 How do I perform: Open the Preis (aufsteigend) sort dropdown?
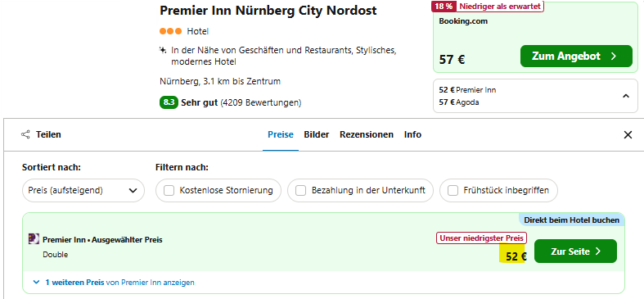pyautogui.click(x=83, y=190)
